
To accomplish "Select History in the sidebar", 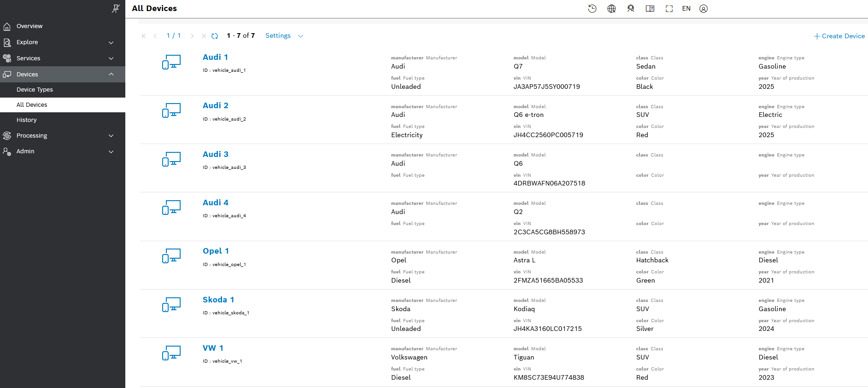I will coord(26,120).
